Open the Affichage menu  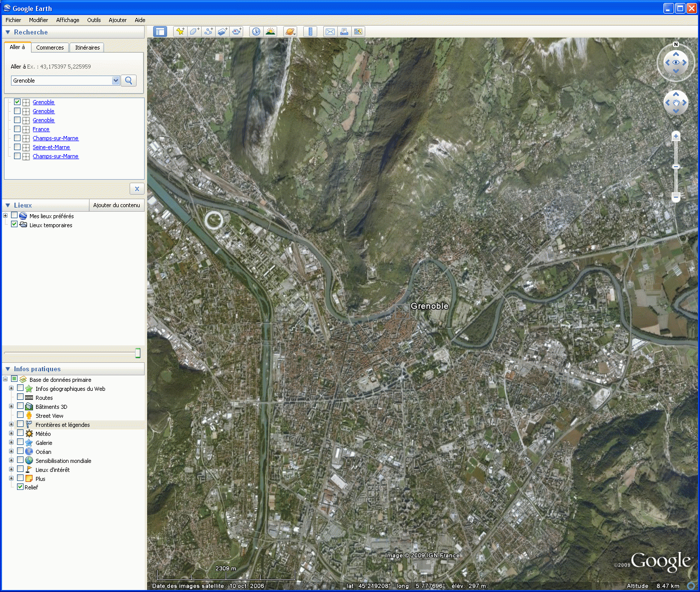click(x=68, y=20)
